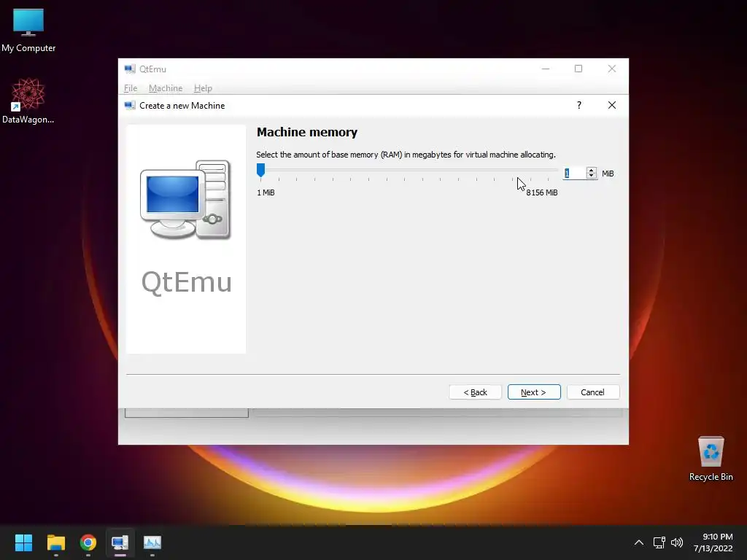This screenshot has height=560, width=747.
Task: Select the My Computer desktop icon
Action: pyautogui.click(x=28, y=30)
